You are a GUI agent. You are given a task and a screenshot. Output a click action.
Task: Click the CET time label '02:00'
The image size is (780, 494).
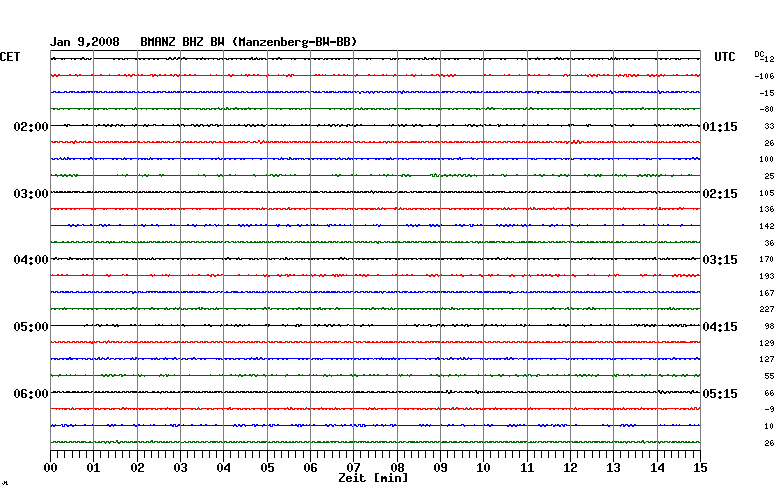point(31,127)
